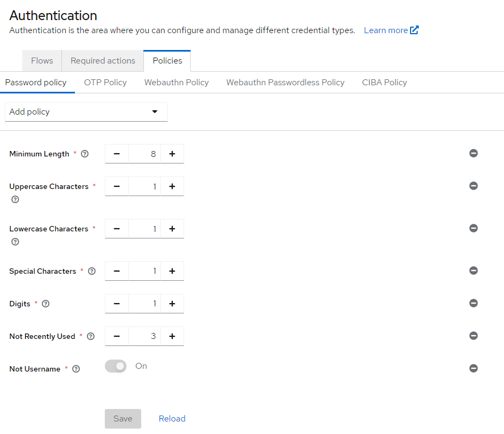
Task: Increase Minimum Length value
Action: pos(172,154)
